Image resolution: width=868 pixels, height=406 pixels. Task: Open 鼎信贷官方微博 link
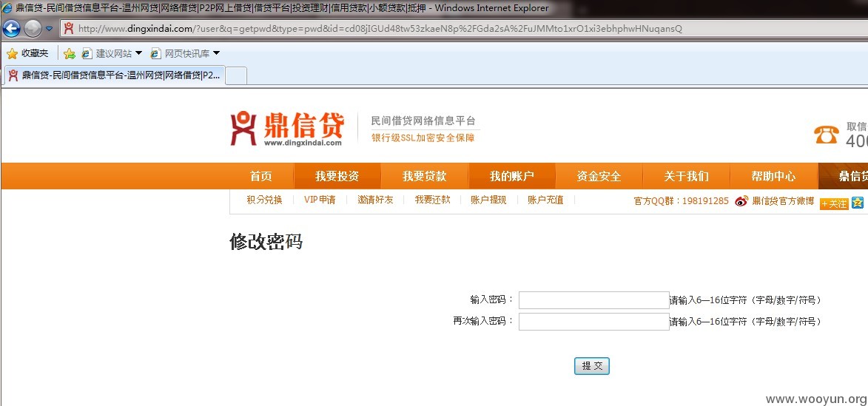(x=784, y=201)
